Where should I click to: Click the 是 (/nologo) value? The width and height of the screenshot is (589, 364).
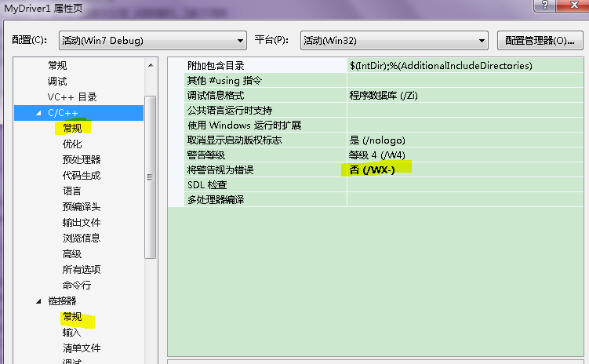point(377,140)
